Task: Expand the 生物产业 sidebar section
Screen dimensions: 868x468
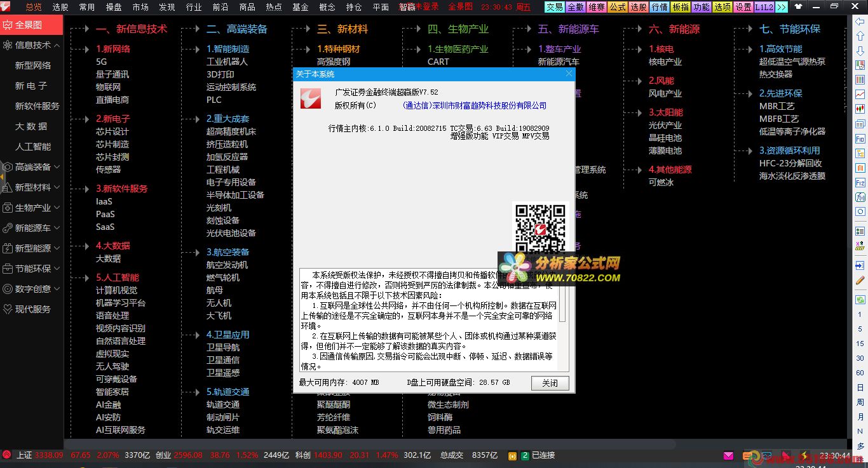Action: tap(57, 208)
